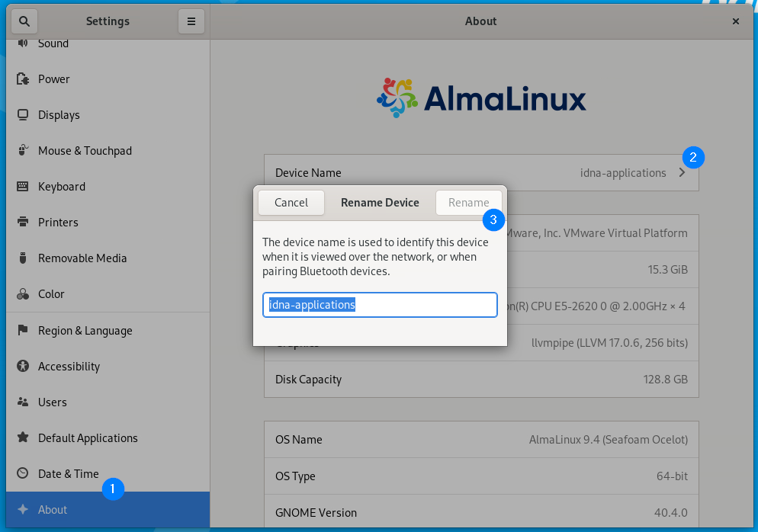Click the Displays monitor icon
This screenshot has width=758, height=532.
23,114
